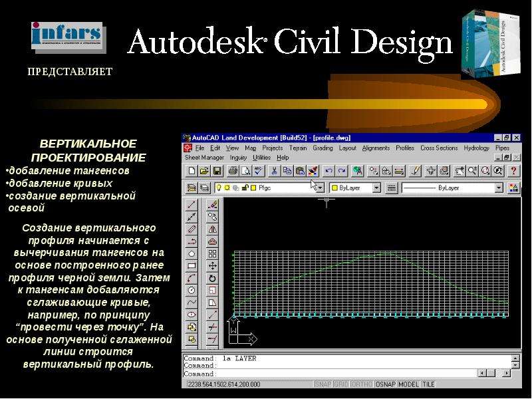Click the Copy to clipboard icon

point(287,171)
